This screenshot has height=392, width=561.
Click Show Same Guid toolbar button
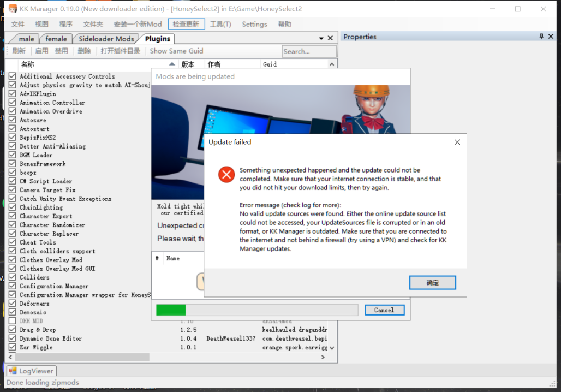pyautogui.click(x=176, y=51)
